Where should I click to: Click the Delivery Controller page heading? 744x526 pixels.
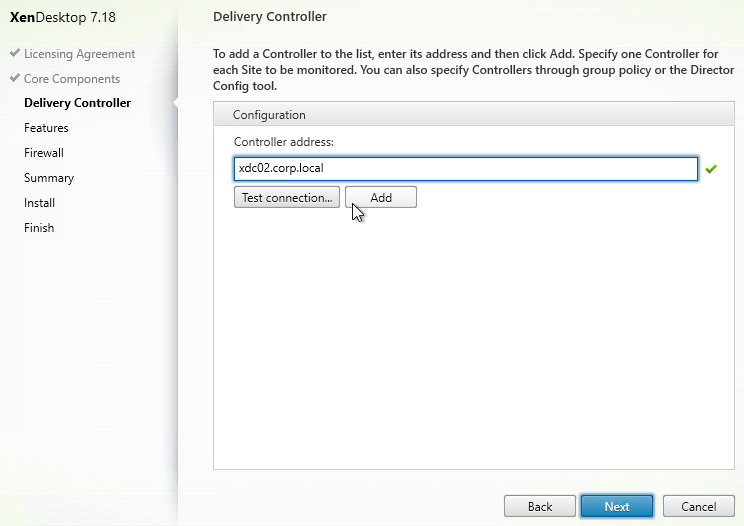[270, 17]
